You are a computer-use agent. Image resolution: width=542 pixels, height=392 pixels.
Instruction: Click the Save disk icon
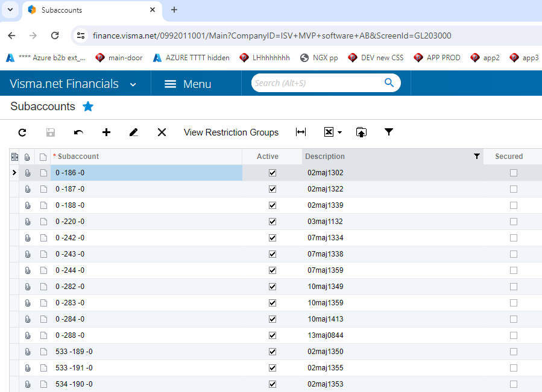point(51,132)
